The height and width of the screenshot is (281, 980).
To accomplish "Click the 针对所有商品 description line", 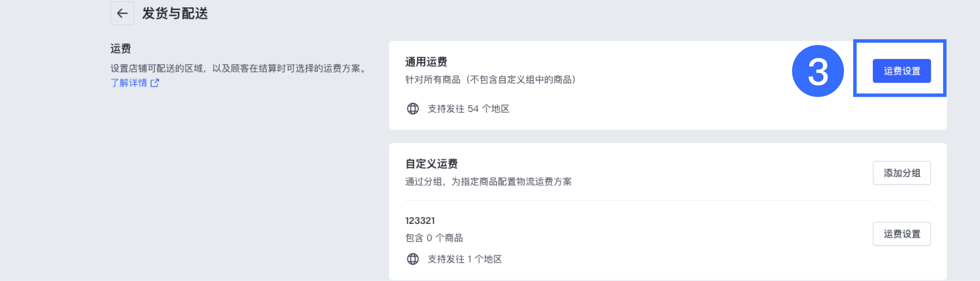I will click(x=490, y=80).
